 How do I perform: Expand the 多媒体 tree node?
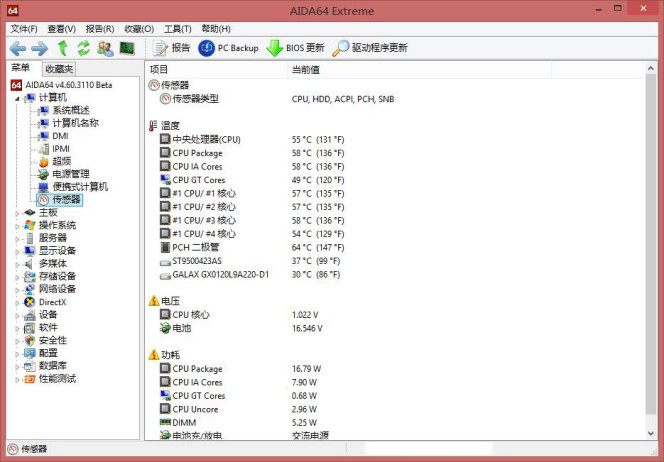(17, 265)
